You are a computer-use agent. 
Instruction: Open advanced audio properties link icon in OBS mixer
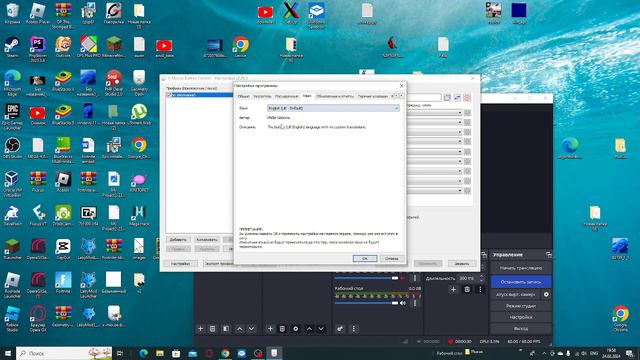[x=340, y=329]
